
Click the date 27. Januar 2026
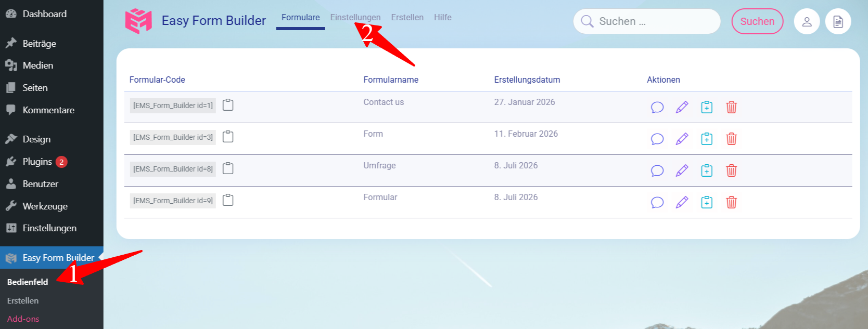coord(525,102)
